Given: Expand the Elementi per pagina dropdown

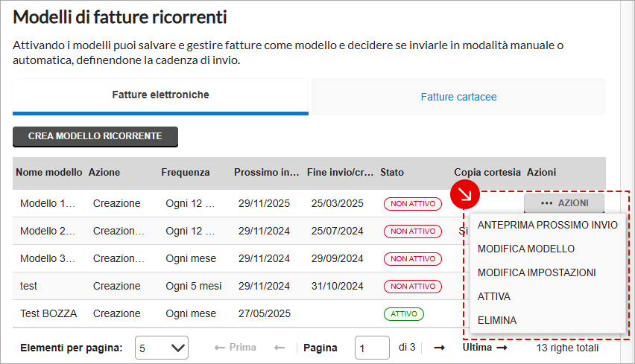Looking at the screenshot, I should pos(162,348).
